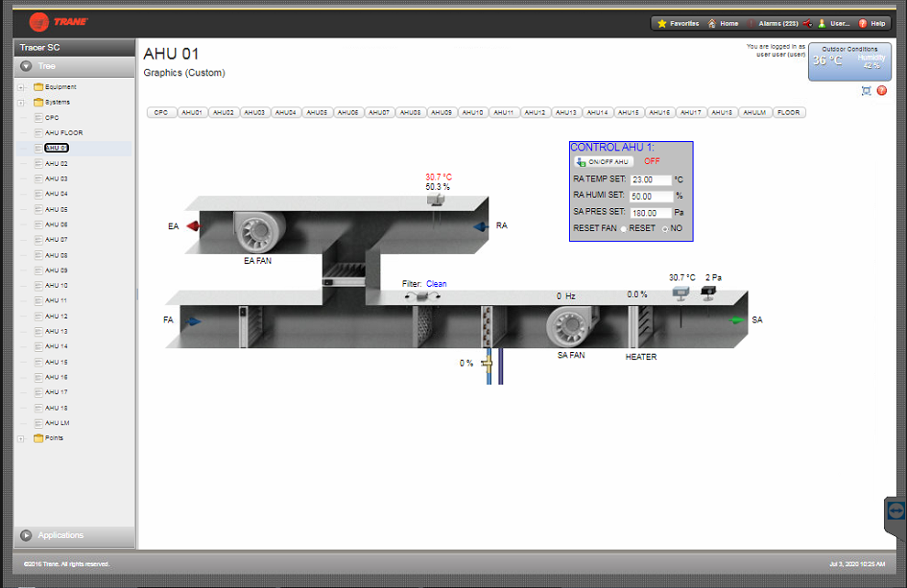Click the green SA supply arrow
Viewport: 907px width, 588px height.
[x=736, y=319]
